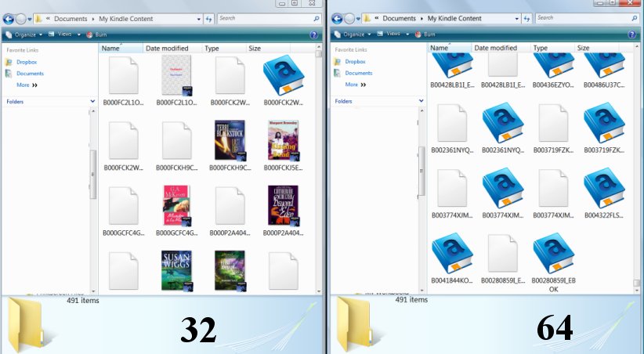Viewport: 644px width, 354px height.
Task: Click Documents breadcrumb in left address bar
Action: click(x=71, y=19)
